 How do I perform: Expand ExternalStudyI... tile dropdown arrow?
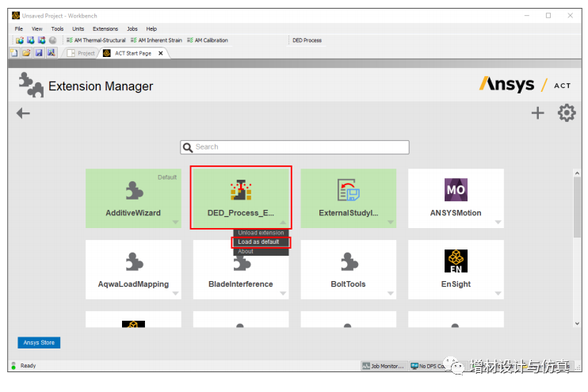tap(391, 223)
